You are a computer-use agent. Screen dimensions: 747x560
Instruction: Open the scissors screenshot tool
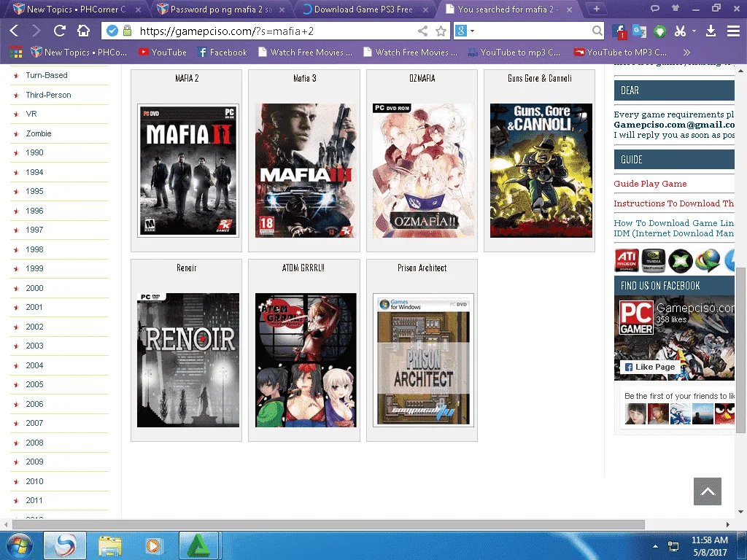point(681,31)
